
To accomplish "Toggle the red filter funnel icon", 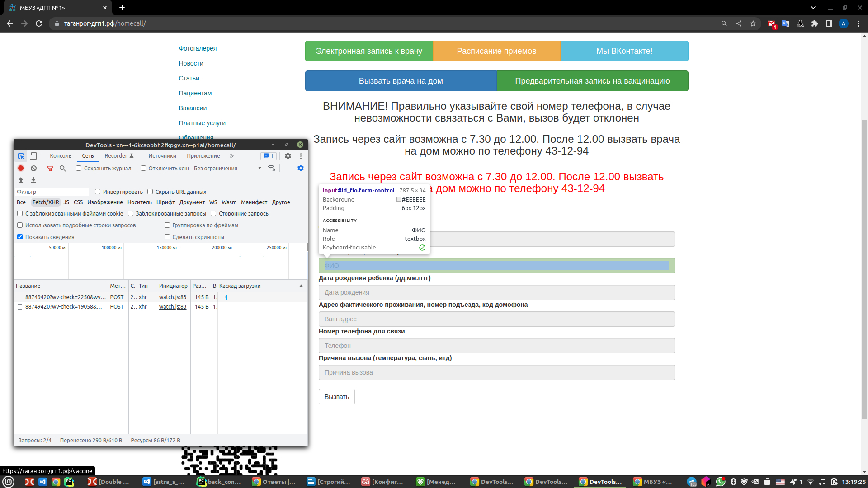I will (50, 168).
